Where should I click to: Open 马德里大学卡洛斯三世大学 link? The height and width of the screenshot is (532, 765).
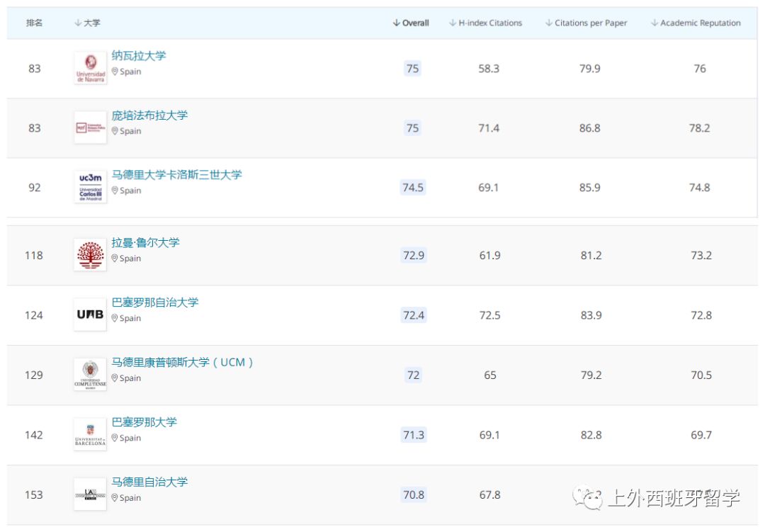tap(176, 175)
